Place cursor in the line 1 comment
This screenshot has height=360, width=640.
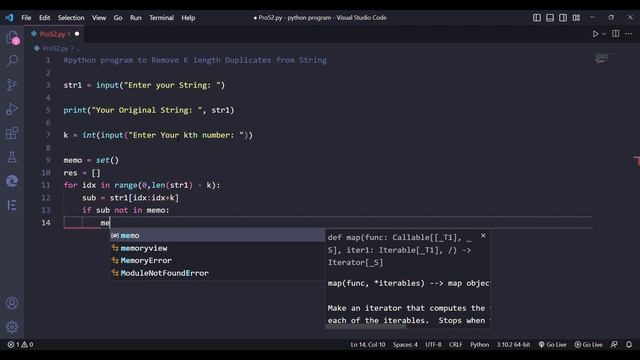pyautogui.click(x=195, y=60)
